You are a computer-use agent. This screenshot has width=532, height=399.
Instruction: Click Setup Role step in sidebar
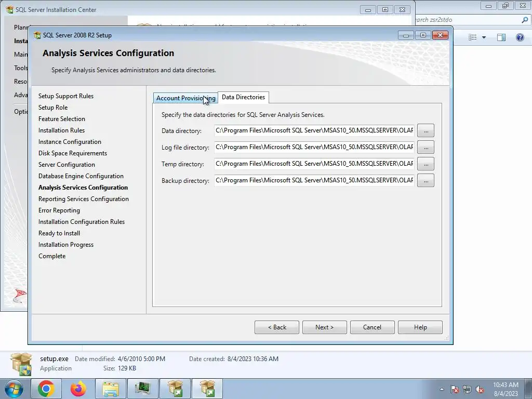[53, 108]
